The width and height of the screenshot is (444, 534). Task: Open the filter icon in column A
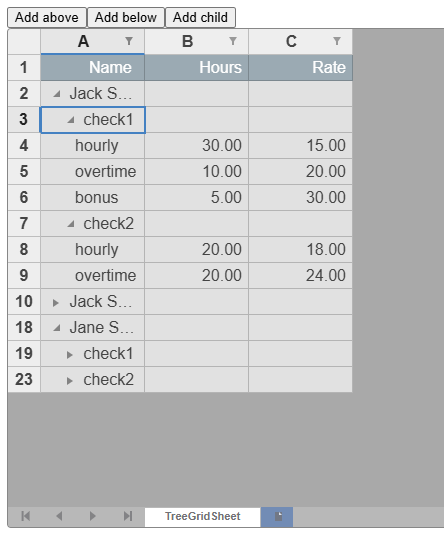point(129,41)
